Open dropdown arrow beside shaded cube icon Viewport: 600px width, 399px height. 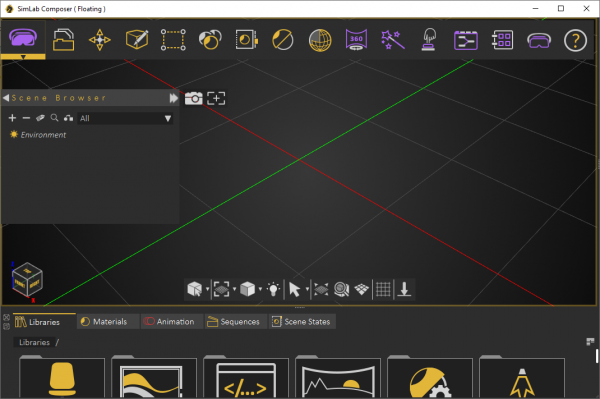coord(260,289)
